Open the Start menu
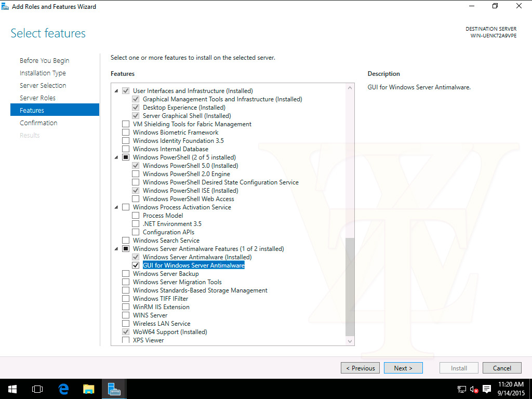Screen dimensions: 532x399 pos(11,389)
